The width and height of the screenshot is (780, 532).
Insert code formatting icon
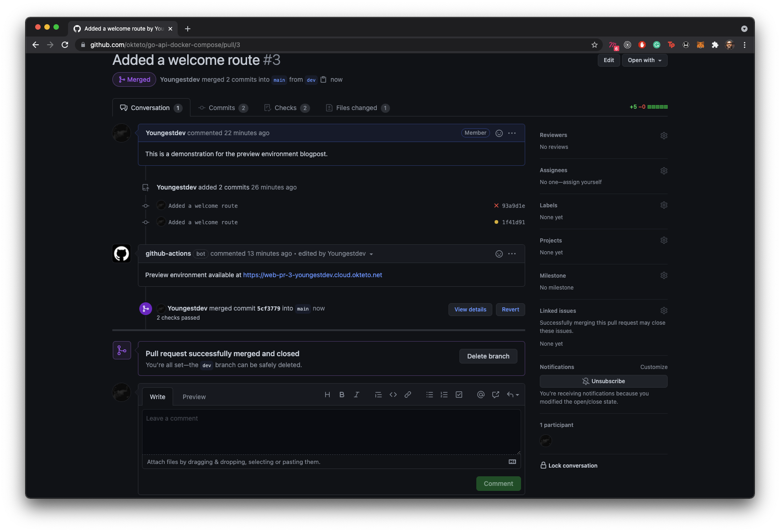click(393, 395)
